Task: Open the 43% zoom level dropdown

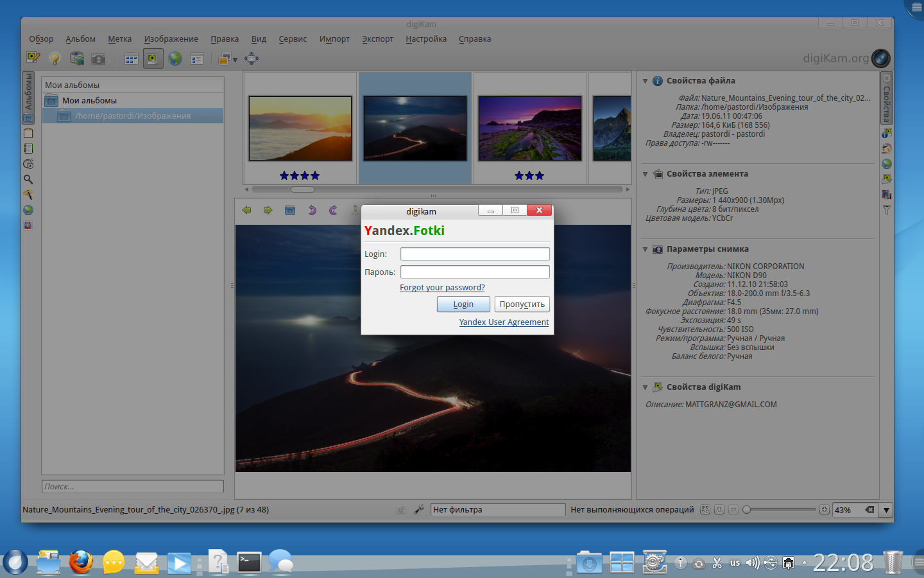Action: [x=886, y=510]
